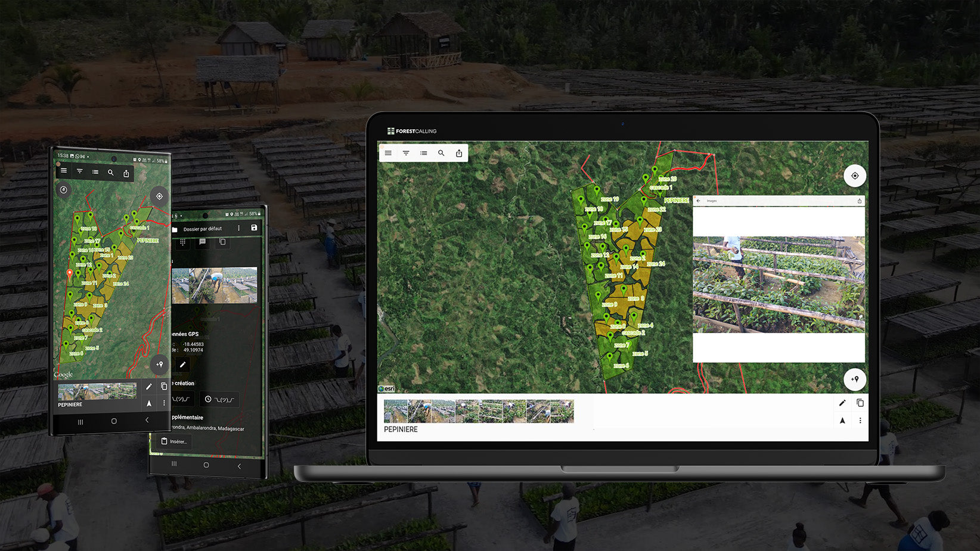
Task: Tap the Insérer button on second phone
Action: pyautogui.click(x=174, y=441)
